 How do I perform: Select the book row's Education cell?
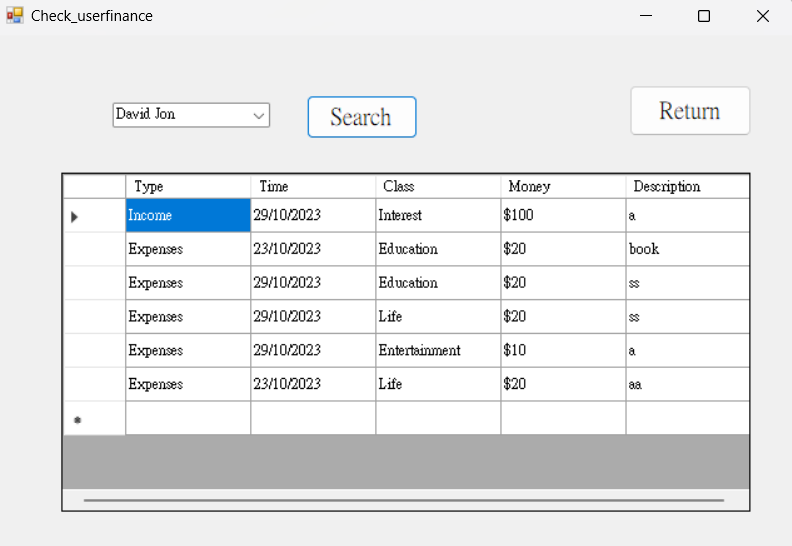[x=438, y=249]
